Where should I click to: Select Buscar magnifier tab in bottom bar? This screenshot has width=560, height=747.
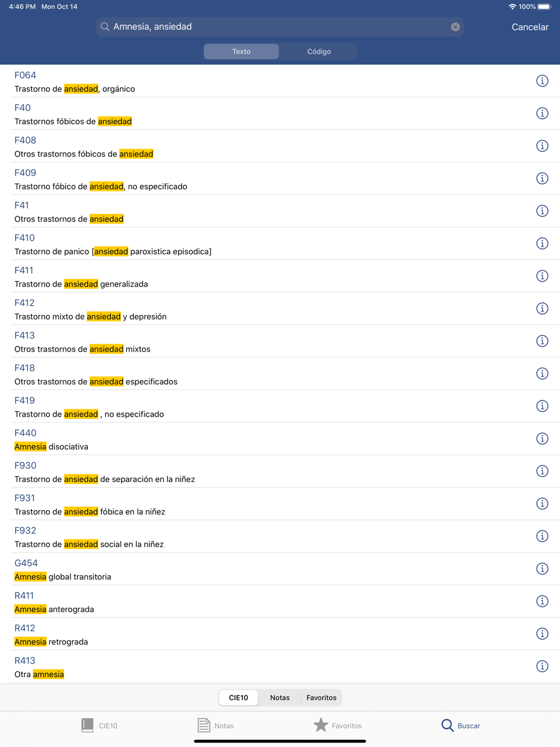coord(460,725)
